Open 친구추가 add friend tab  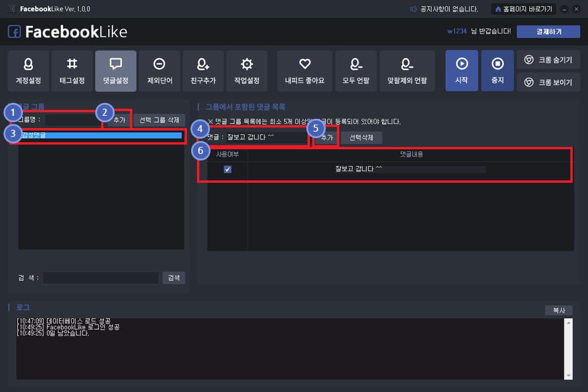(x=203, y=71)
